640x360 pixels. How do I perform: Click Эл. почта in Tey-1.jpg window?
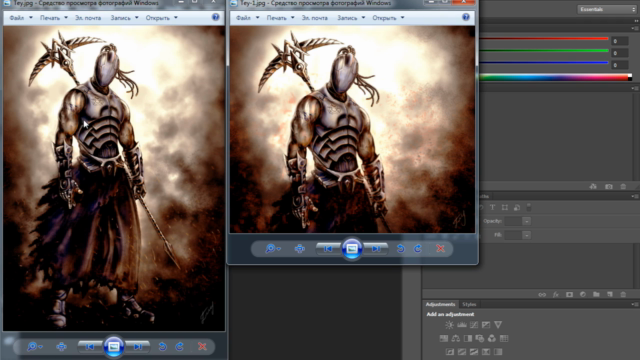coord(314,18)
